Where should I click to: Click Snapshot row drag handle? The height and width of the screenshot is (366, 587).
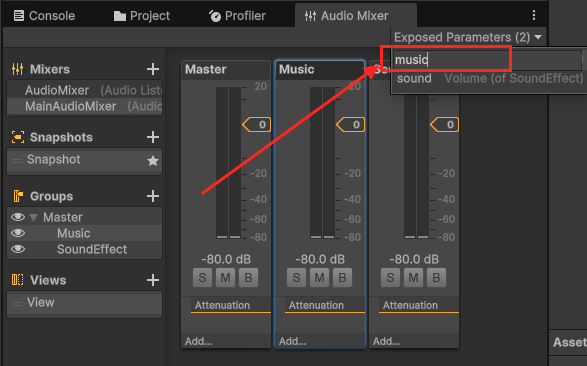coord(16,161)
